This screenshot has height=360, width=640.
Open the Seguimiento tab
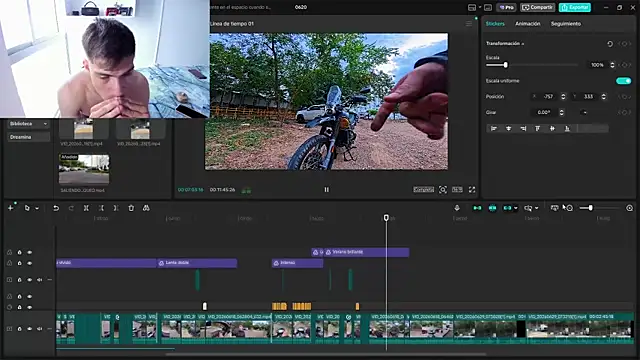coord(566,24)
